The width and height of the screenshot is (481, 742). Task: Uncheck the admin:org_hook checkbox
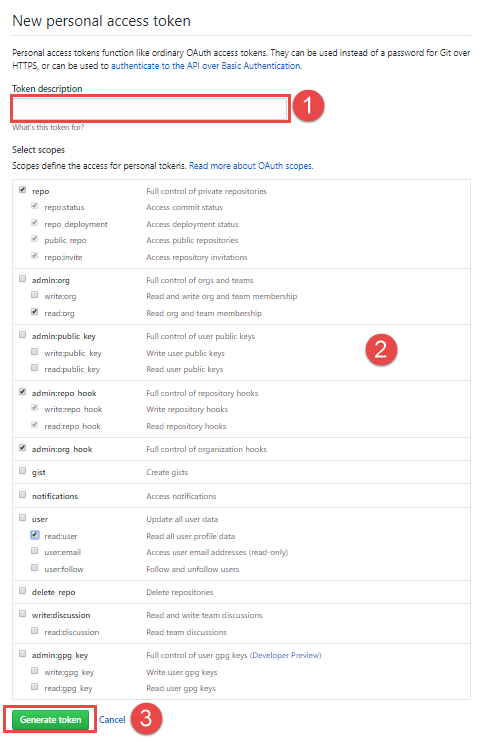(x=22, y=448)
